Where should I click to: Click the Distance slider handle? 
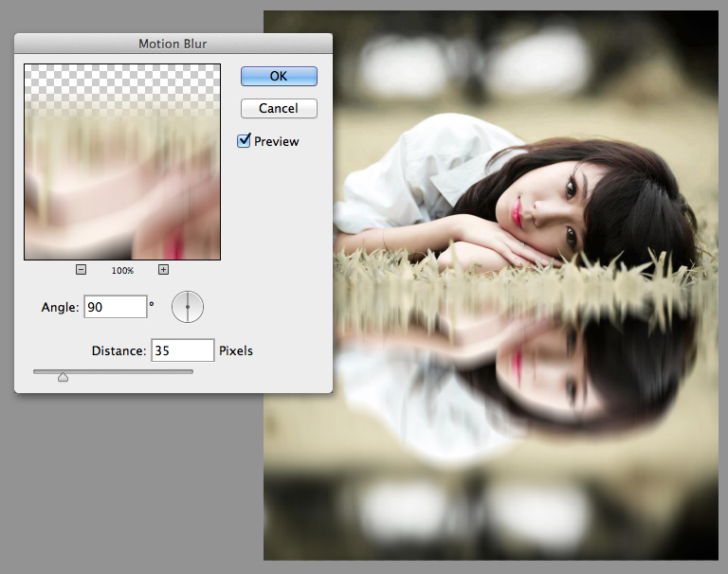coord(63,376)
